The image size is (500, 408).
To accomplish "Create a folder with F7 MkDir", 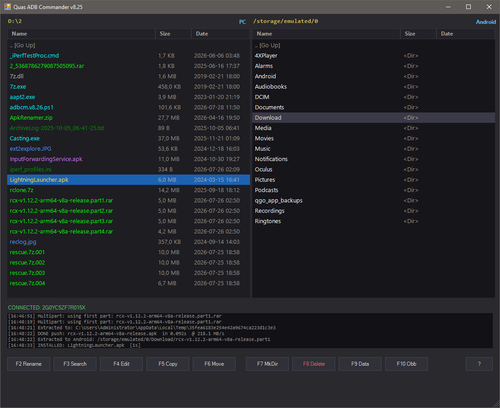I will (x=267, y=364).
